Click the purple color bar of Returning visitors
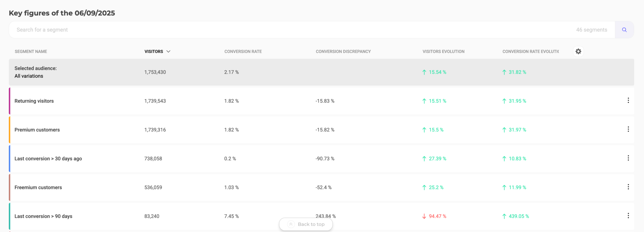Viewport: 644px width, 232px height. [x=10, y=101]
